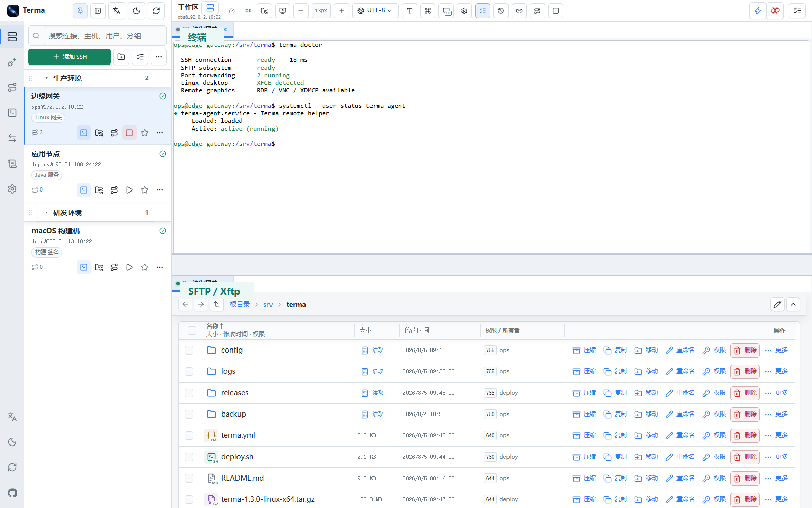Click the pin sidebar icon beside Terma

80,11
